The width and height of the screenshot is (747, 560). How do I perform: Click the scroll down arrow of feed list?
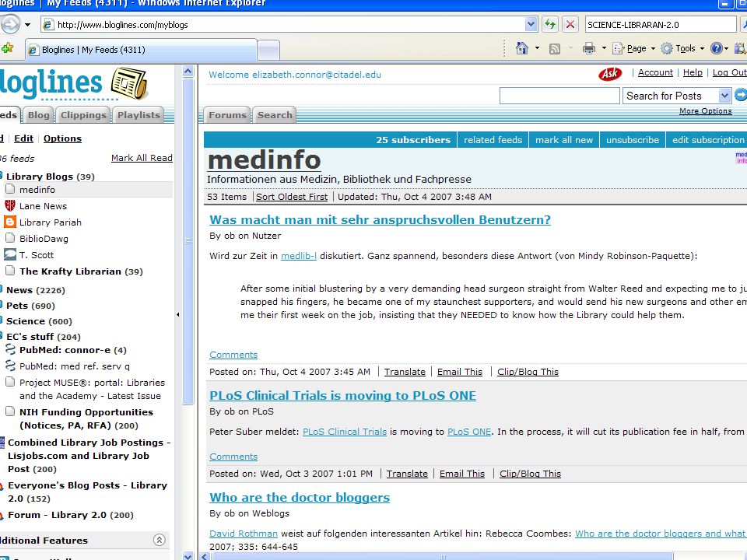click(x=188, y=555)
